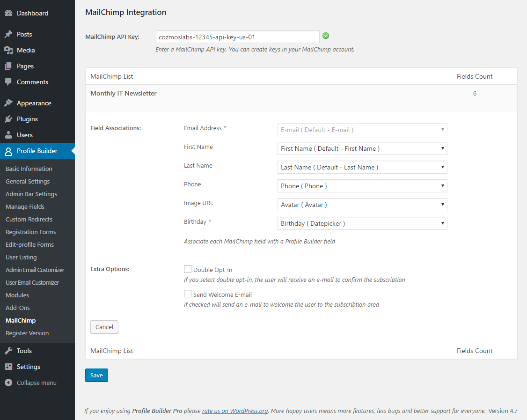Image resolution: width=527 pixels, height=420 pixels.
Task: Collapse the admin menu
Action: pos(37,383)
